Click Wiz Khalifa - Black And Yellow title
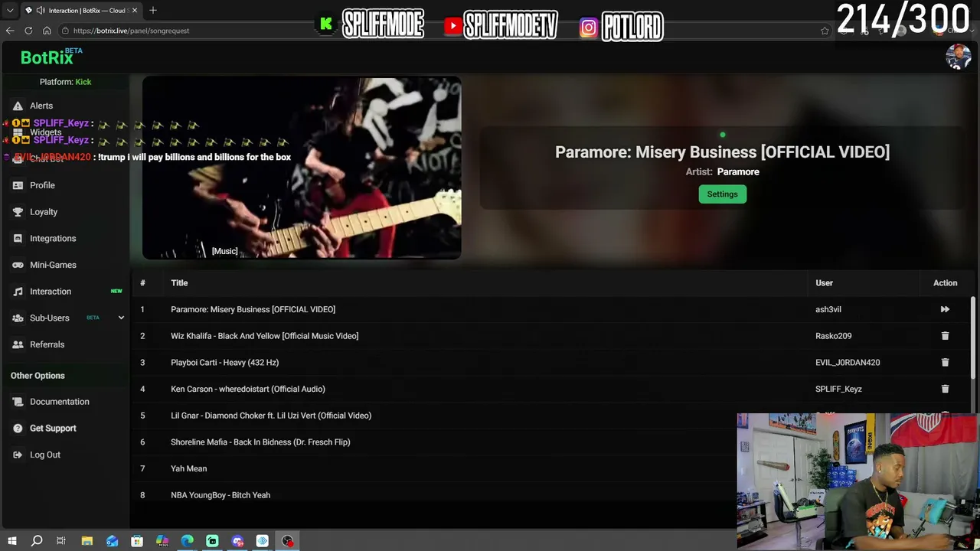The width and height of the screenshot is (980, 551). pos(264,336)
